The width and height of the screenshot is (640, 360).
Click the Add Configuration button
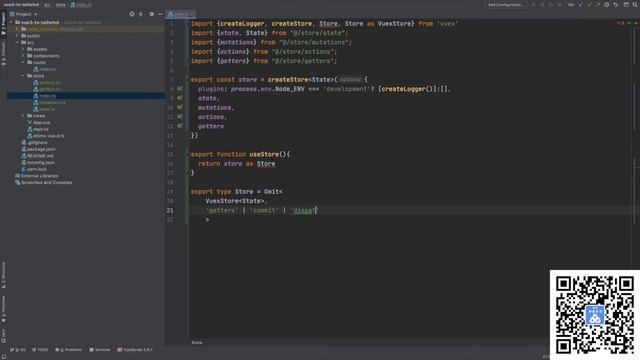(x=506, y=4)
